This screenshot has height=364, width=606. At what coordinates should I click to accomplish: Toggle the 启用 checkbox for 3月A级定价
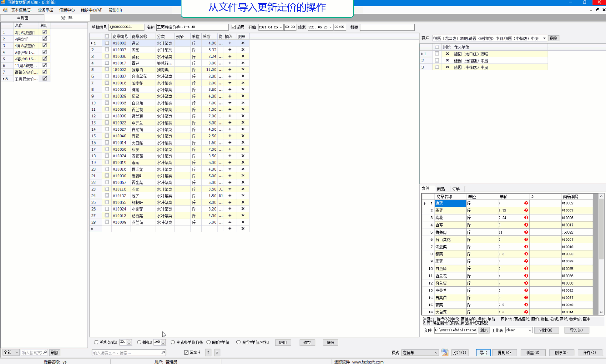tap(44, 32)
